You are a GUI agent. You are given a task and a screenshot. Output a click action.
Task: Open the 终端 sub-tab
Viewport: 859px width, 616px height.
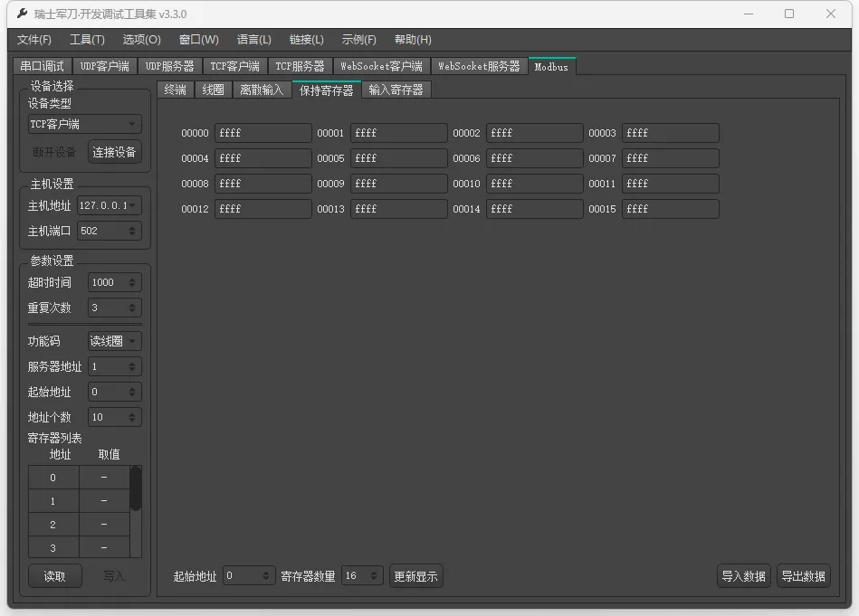[x=176, y=90]
